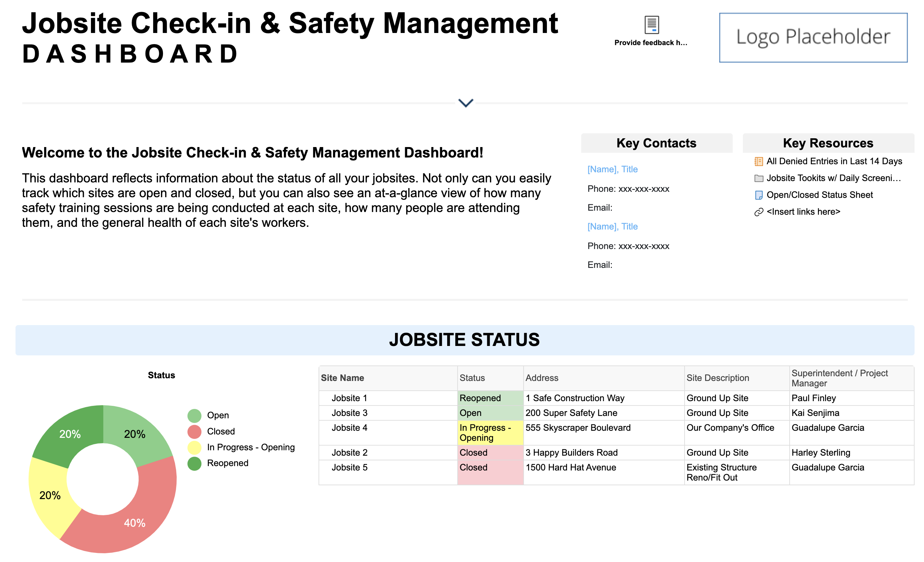Click the Status column header
This screenshot has width=924, height=562.
point(472,378)
